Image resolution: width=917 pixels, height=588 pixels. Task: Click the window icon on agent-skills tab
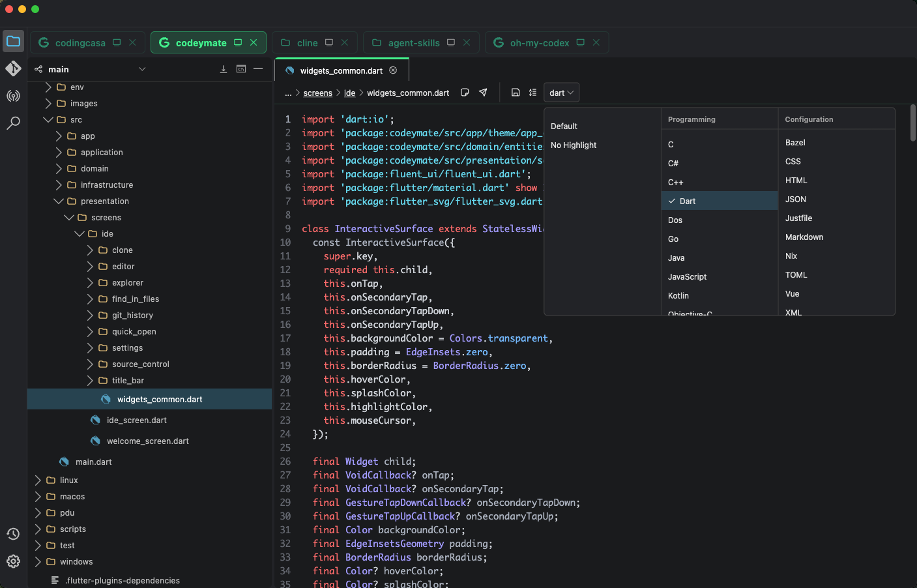tap(451, 42)
